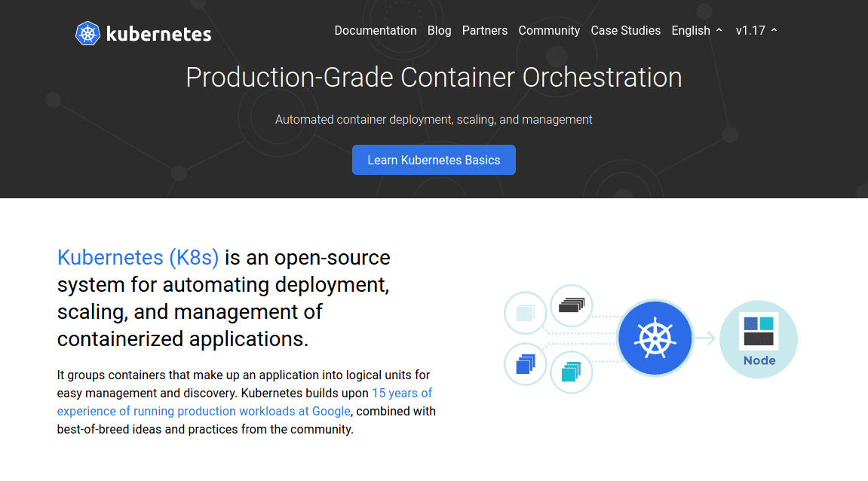This screenshot has height=481, width=868.
Task: Click the 'Node' label text
Action: (759, 360)
